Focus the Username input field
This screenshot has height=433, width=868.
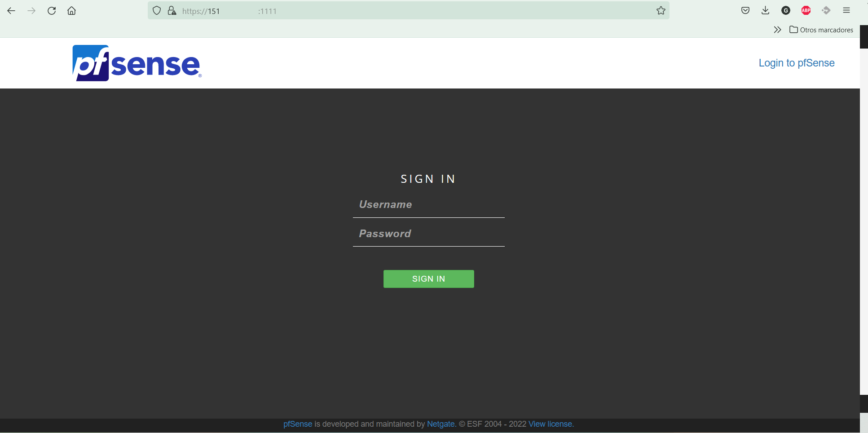(429, 205)
